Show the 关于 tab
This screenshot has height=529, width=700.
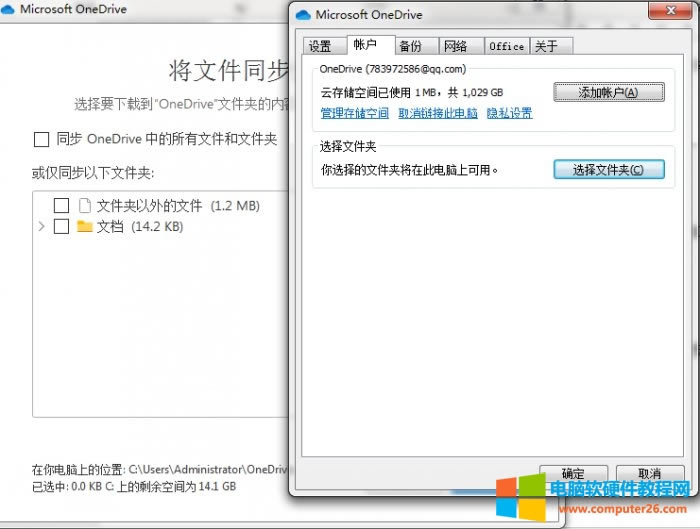pyautogui.click(x=547, y=46)
